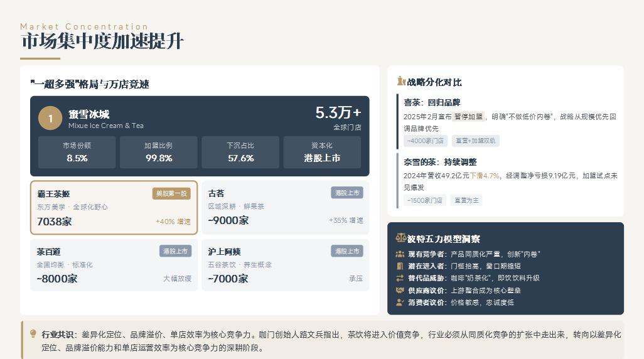Screen dimensions: 644x359
Task: Click the 加盟比例 99.8% stat box
Action: [x=159, y=152]
